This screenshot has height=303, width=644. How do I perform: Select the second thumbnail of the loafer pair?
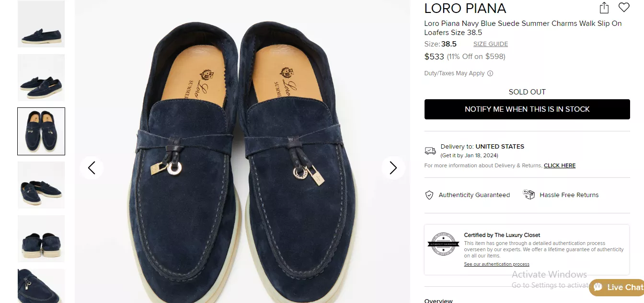click(x=41, y=78)
